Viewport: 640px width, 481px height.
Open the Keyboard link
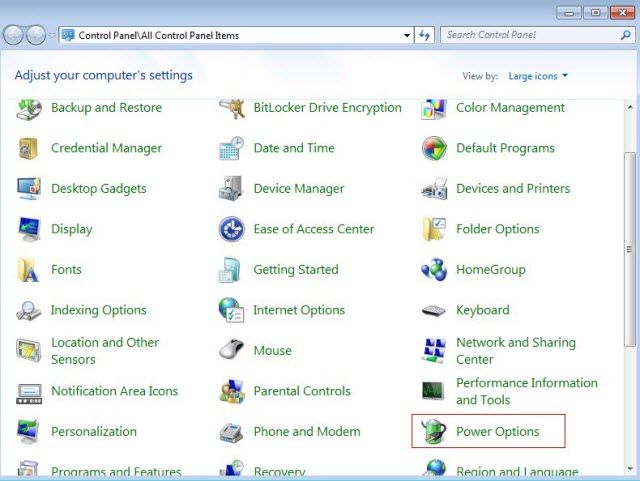pyautogui.click(x=483, y=310)
